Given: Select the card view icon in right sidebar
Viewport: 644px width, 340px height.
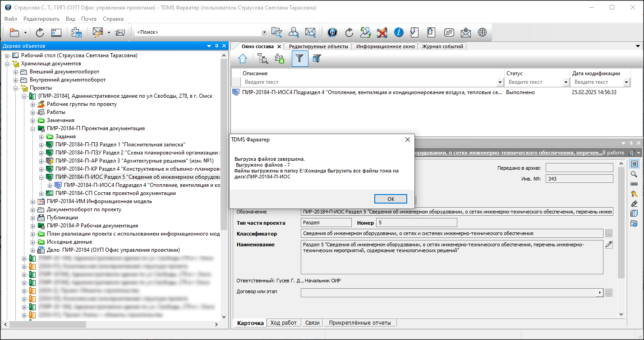Looking at the screenshot, I should (x=634, y=164).
